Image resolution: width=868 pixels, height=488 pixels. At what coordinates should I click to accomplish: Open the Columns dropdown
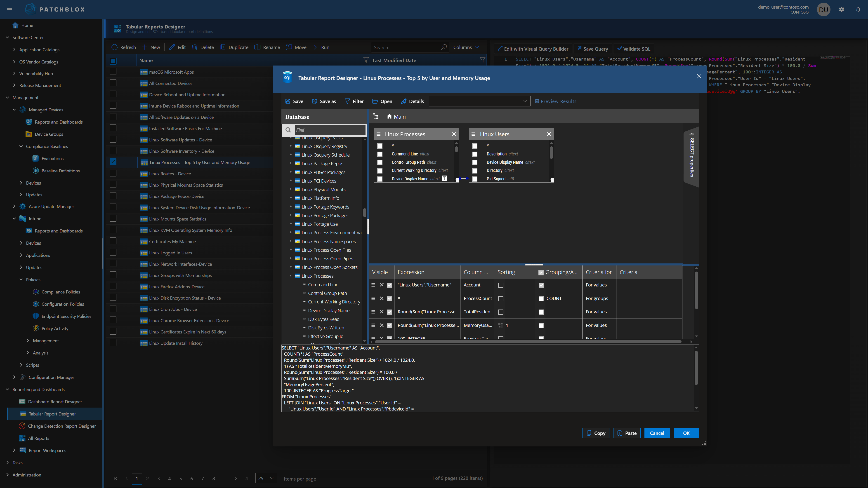[466, 47]
